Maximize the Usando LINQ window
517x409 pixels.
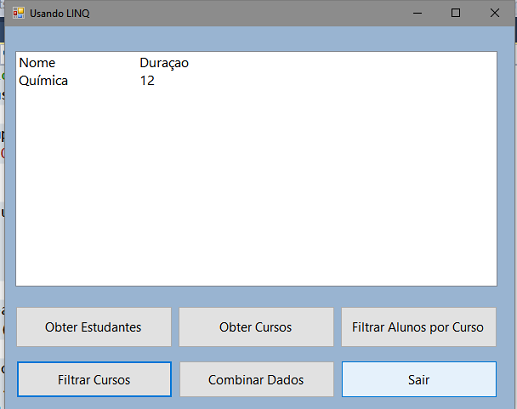(x=455, y=13)
